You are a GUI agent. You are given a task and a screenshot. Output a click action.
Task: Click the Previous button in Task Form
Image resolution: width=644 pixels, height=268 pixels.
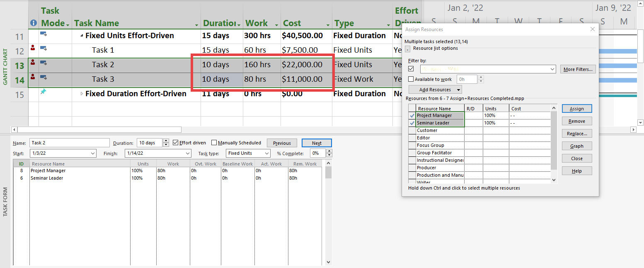[x=282, y=143]
